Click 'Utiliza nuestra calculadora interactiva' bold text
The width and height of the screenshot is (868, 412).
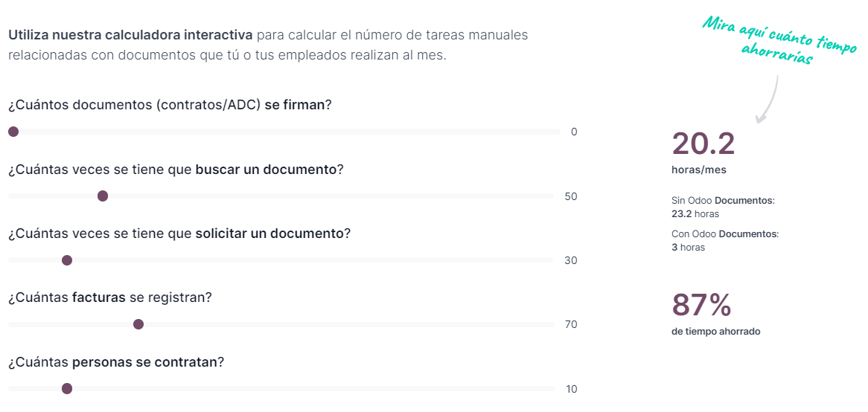tap(130, 35)
